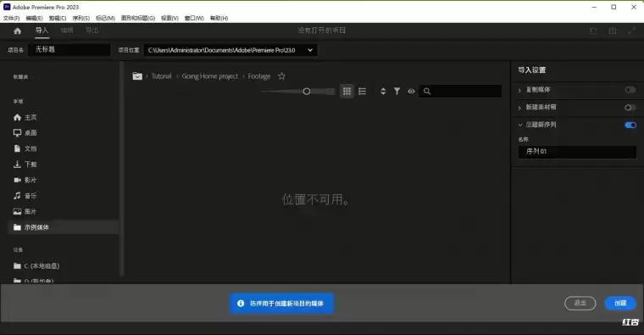
Task: Go to 主页 home location in sidebar
Action: pos(25,118)
